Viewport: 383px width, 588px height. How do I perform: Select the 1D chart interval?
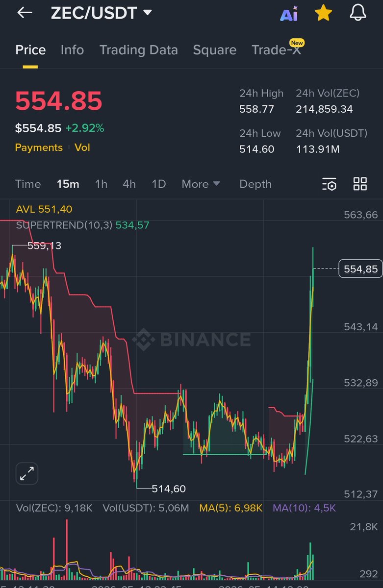[x=159, y=184]
